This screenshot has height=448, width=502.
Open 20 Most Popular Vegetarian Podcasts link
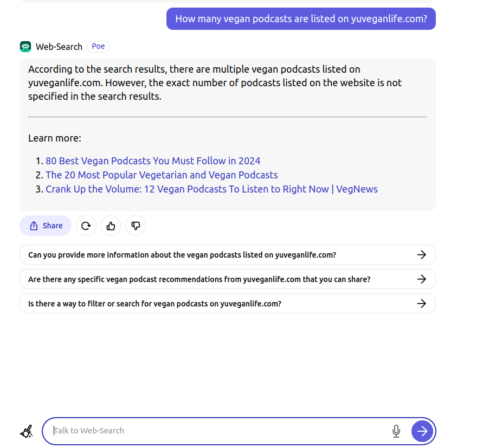click(x=162, y=175)
